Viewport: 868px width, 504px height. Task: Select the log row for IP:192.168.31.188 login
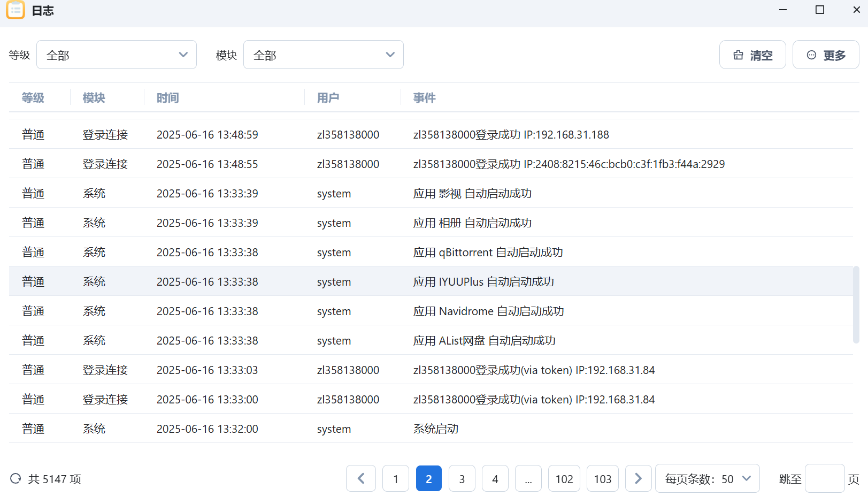pos(431,134)
